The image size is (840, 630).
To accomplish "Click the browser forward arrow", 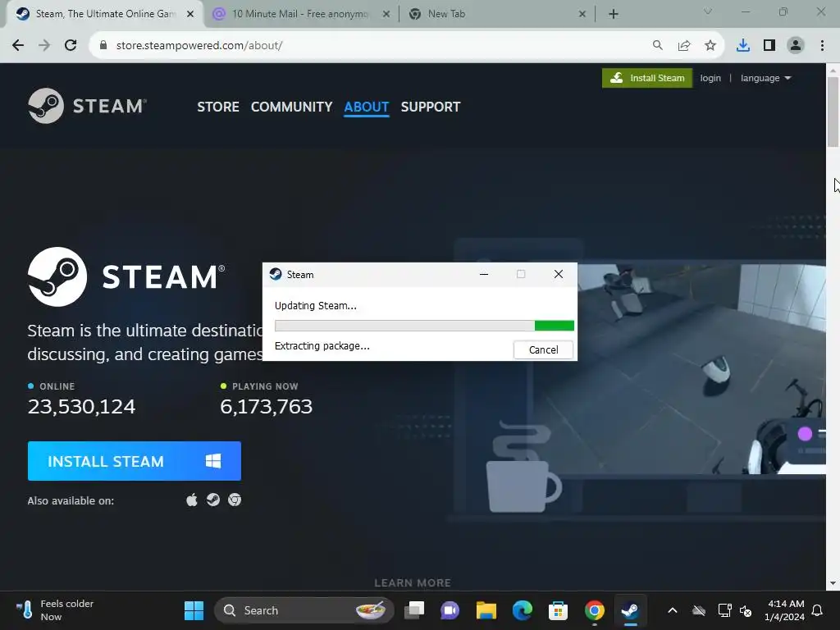I will 44,46.
